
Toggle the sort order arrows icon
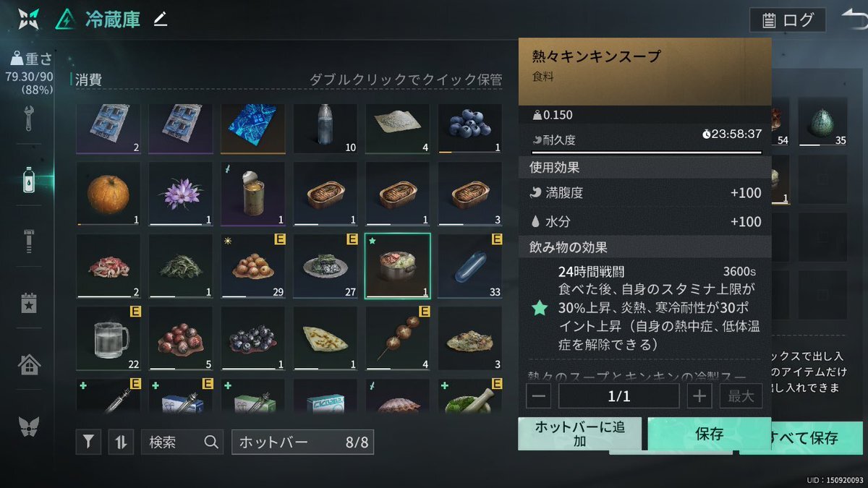coord(121,442)
